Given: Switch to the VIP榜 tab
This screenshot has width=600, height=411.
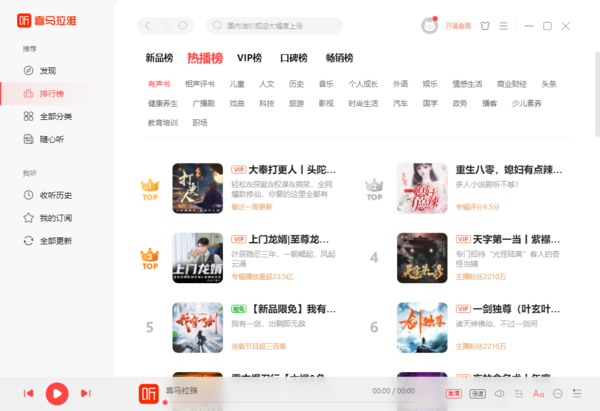Looking at the screenshot, I should (x=249, y=58).
